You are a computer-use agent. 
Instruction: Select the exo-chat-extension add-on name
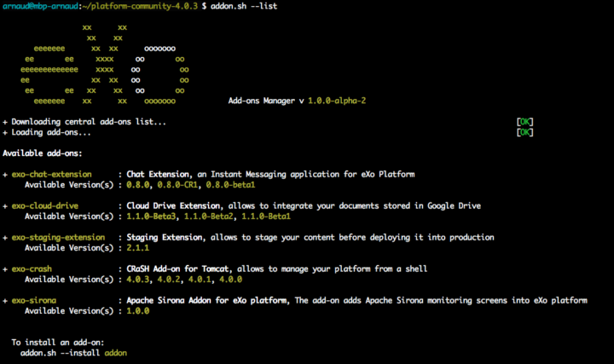click(51, 174)
